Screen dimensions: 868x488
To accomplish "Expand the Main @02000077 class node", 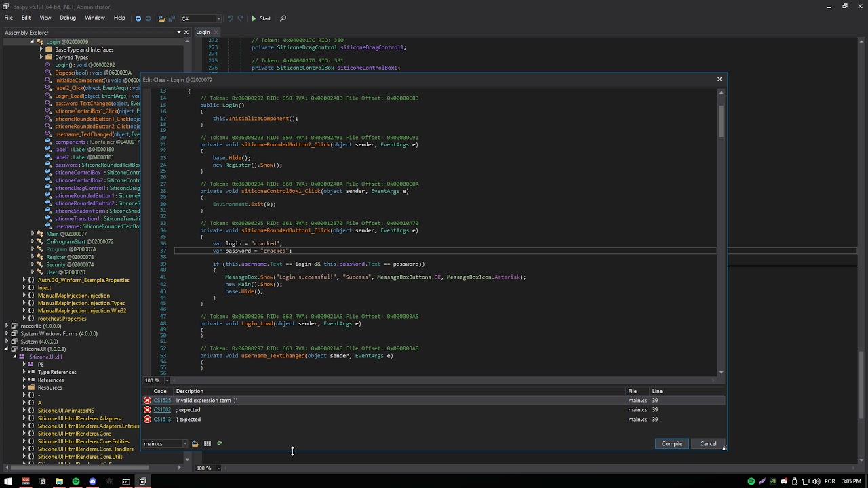I will click(33, 234).
